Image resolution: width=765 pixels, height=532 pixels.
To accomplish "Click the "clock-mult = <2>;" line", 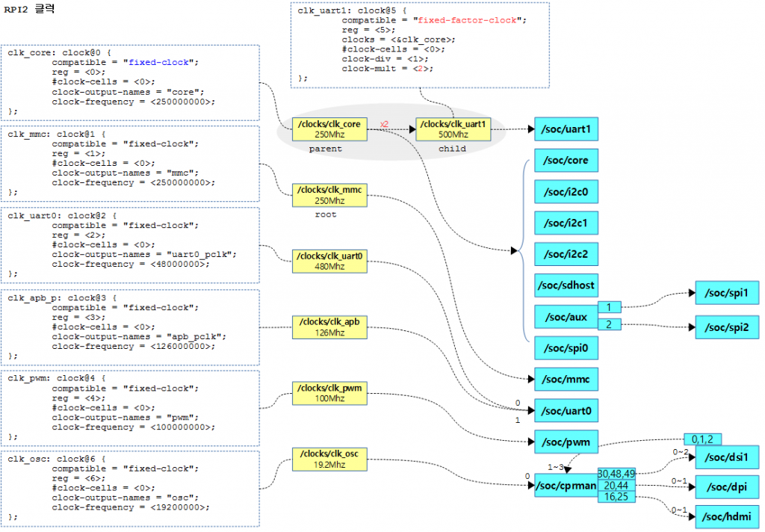I will tap(388, 69).
